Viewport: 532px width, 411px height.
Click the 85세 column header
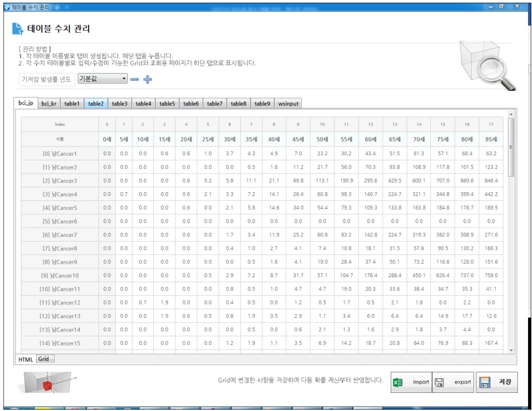pos(491,139)
